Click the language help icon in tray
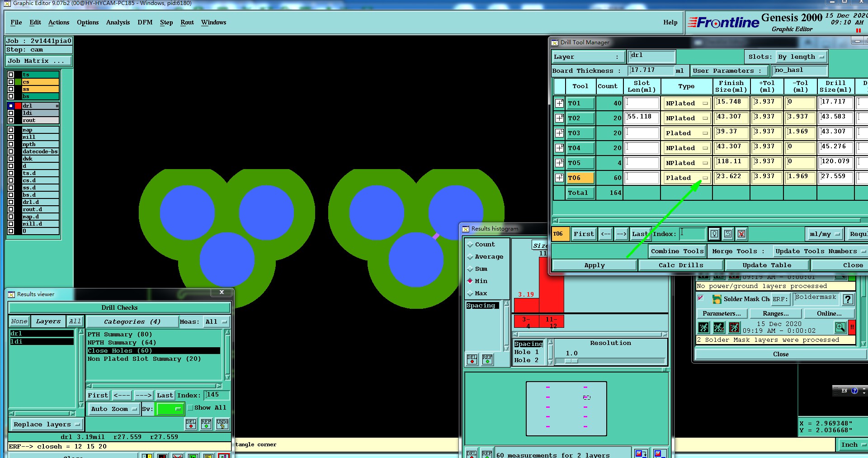 click(x=854, y=391)
